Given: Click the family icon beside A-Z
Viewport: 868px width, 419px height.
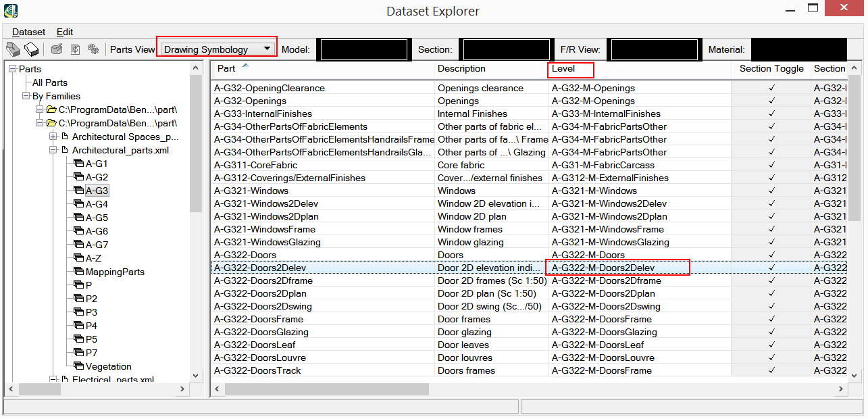Looking at the screenshot, I should (78, 258).
